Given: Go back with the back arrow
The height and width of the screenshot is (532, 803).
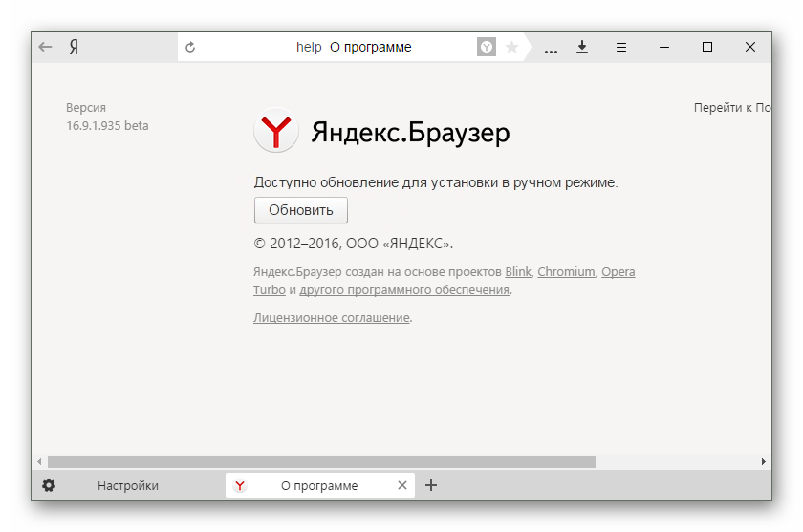Looking at the screenshot, I should (45, 47).
